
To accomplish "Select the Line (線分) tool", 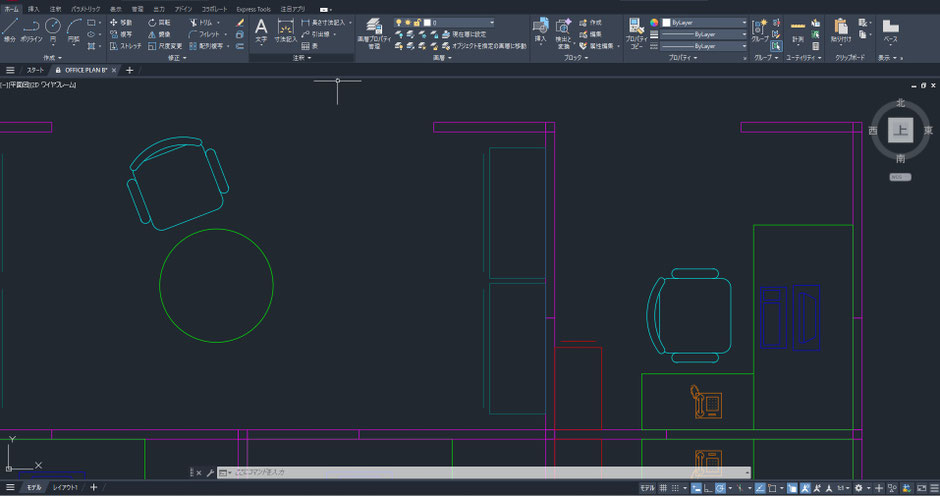I will 10,30.
